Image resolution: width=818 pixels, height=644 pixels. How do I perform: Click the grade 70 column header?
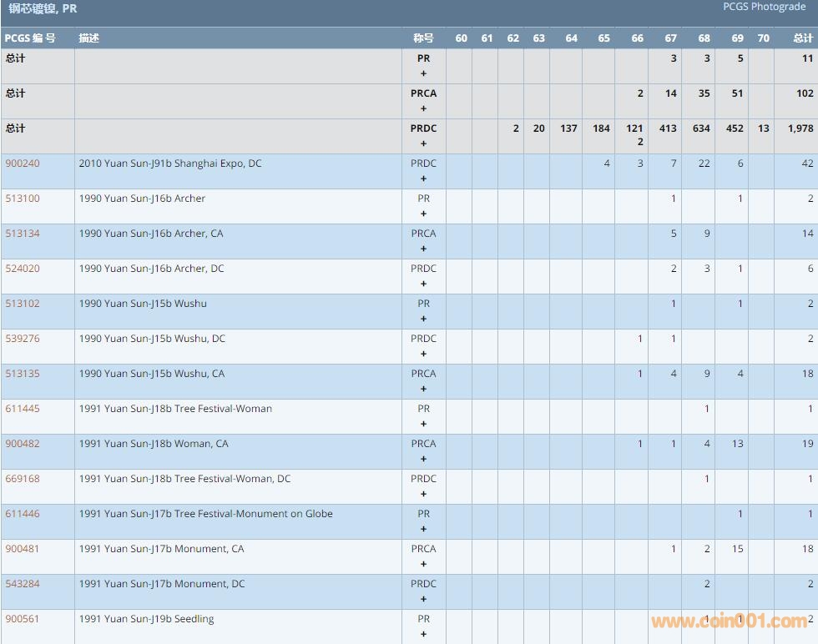coord(763,38)
